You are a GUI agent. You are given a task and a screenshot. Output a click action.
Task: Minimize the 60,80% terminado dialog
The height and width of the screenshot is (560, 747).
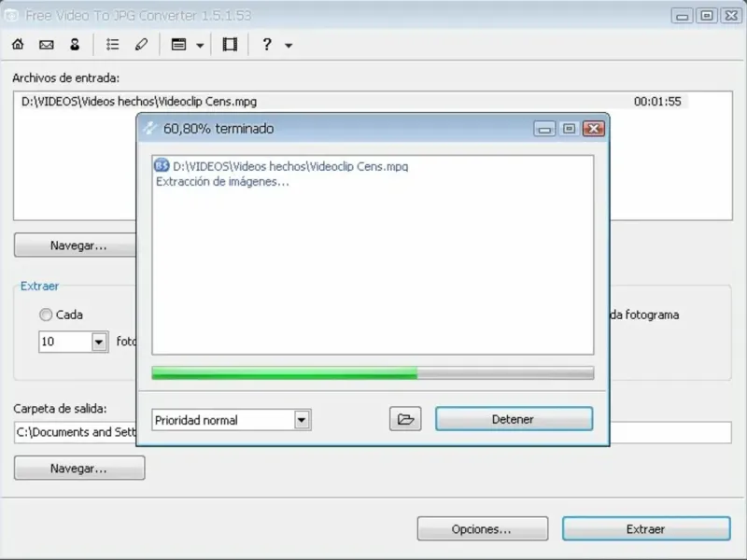[x=544, y=129]
